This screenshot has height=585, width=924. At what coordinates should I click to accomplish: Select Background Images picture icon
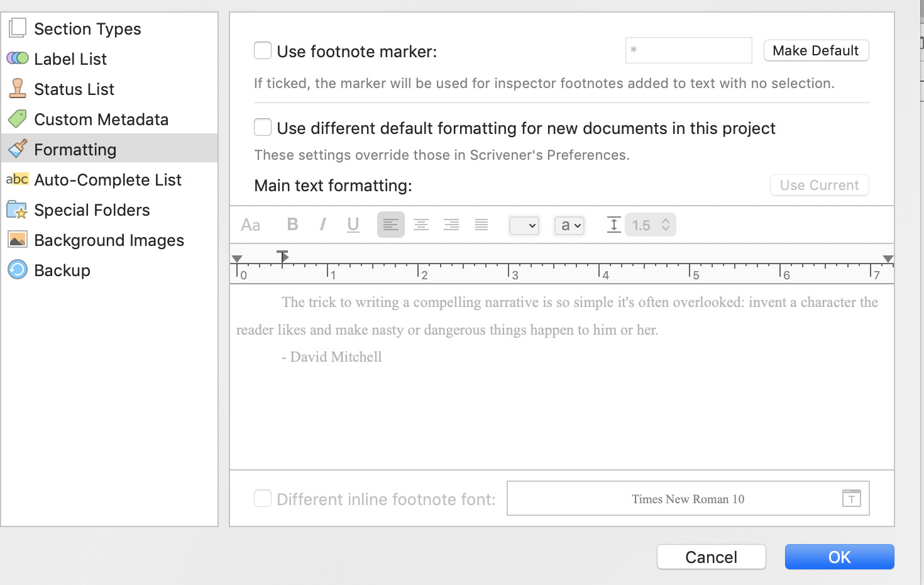tap(17, 240)
